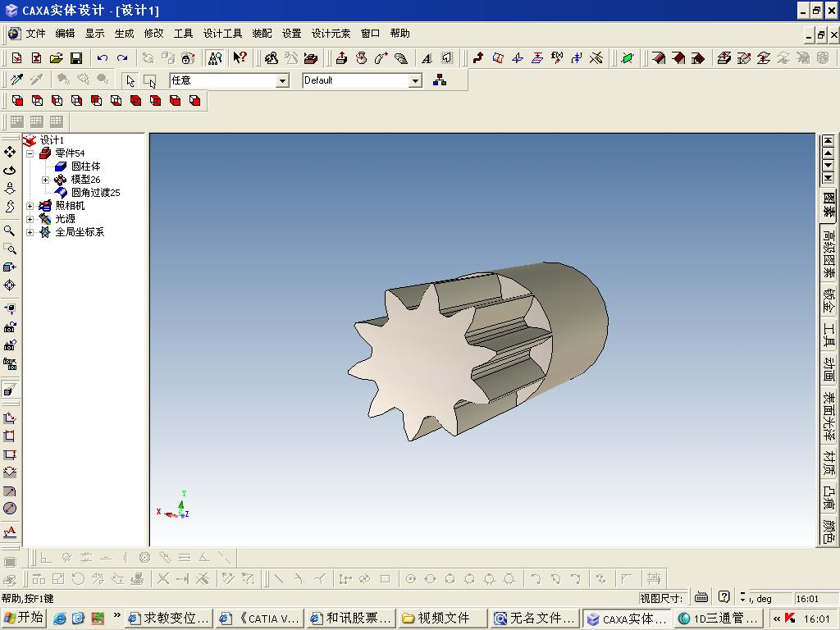Open the 编辑 menu
This screenshot has width=840, height=630.
tap(66, 33)
